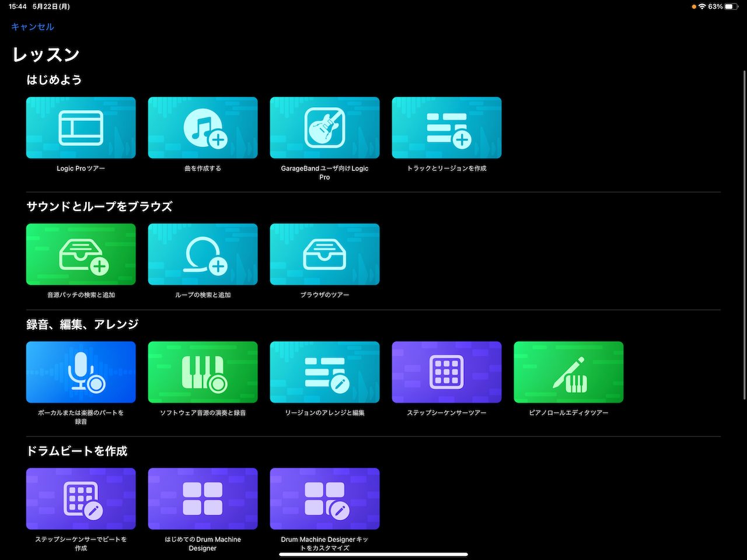747x560 pixels.
Task: Click the ループの検索と追加 caption
Action: [x=203, y=295]
